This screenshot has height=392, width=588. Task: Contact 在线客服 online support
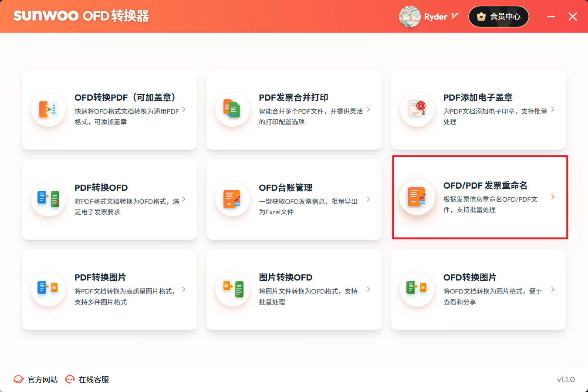tap(94, 380)
